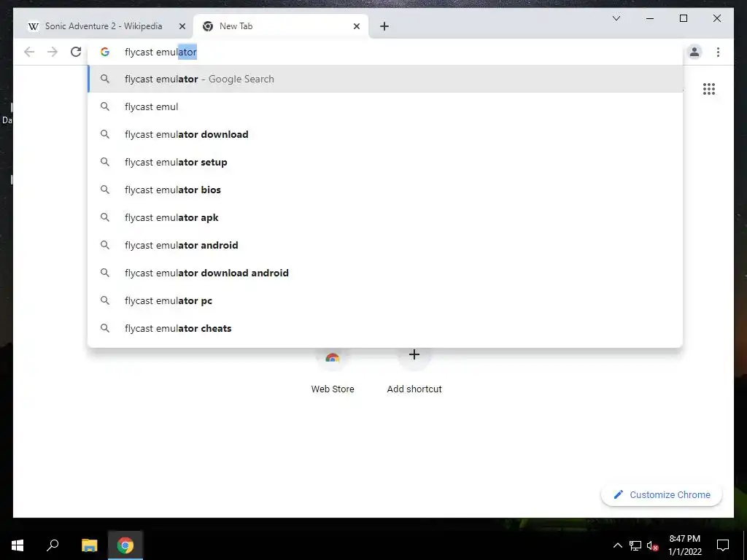747x560 pixels.
Task: Open the Windows Start menu
Action: (18, 545)
